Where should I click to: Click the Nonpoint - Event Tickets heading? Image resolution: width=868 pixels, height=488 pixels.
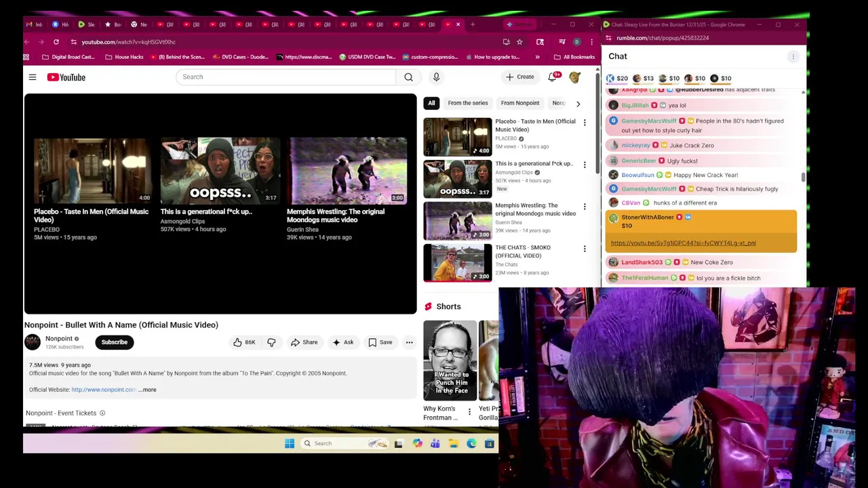[x=61, y=413]
